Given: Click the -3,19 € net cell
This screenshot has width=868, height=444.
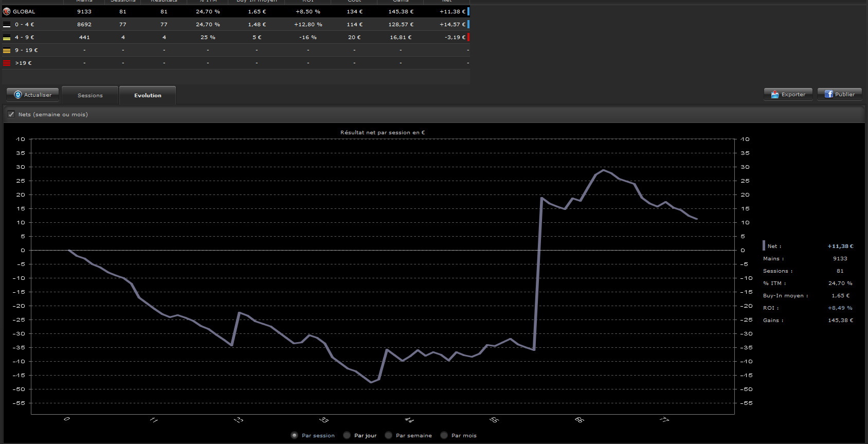Looking at the screenshot, I should (x=455, y=37).
